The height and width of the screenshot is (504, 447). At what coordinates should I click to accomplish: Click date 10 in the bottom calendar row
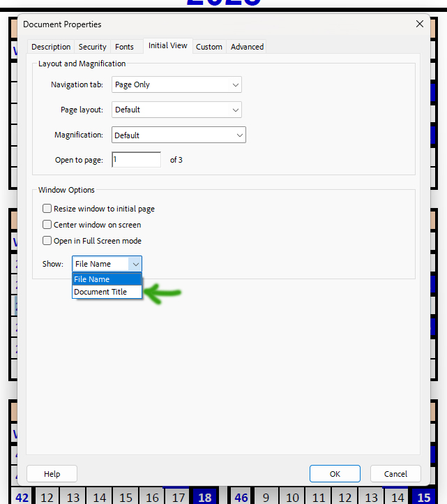[292, 497]
